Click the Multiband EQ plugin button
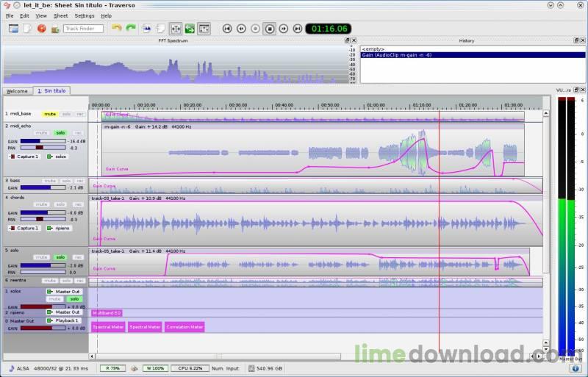 coord(107,313)
